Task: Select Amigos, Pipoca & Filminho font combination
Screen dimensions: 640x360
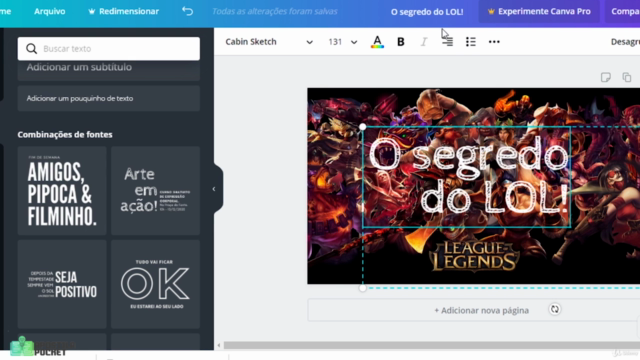Action: [62, 191]
